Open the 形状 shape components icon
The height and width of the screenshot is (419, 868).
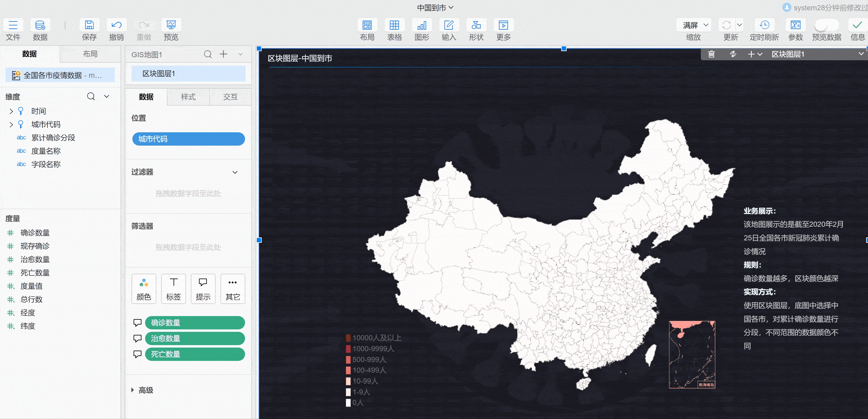click(476, 25)
